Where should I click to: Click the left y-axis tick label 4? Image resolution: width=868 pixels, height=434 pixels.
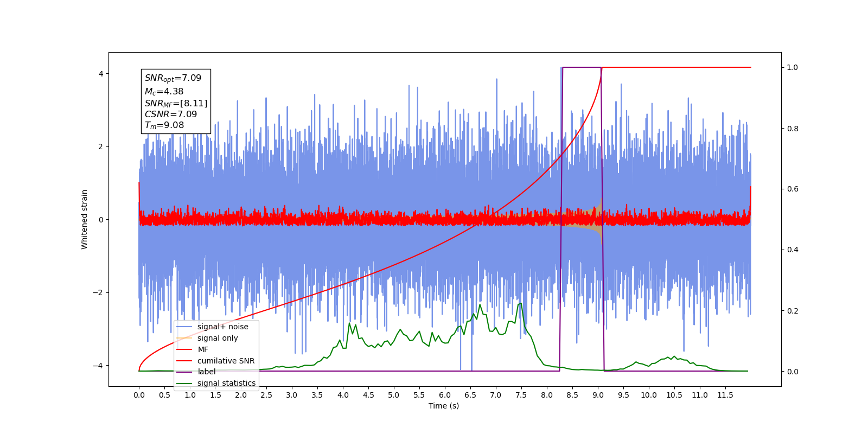[101, 74]
